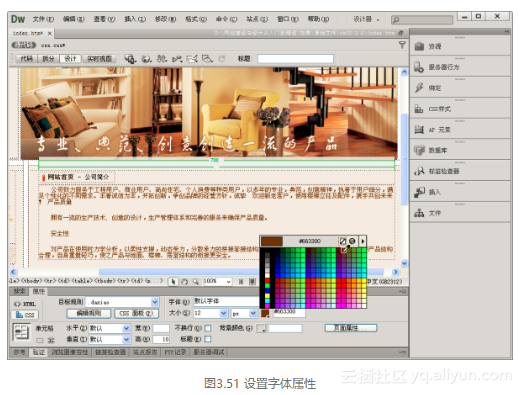523x395 pixels.
Task: Click the 标题 title input field
Action: [295, 59]
